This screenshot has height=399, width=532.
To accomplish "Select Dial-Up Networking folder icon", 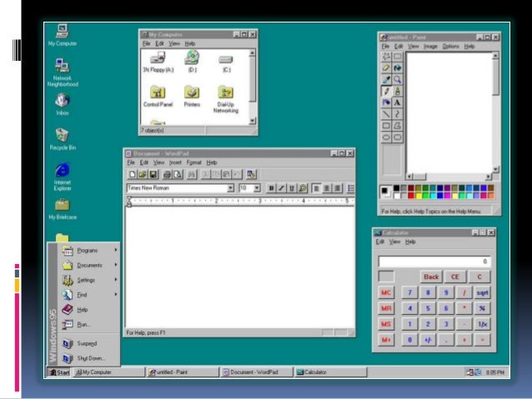I will click(226, 99).
